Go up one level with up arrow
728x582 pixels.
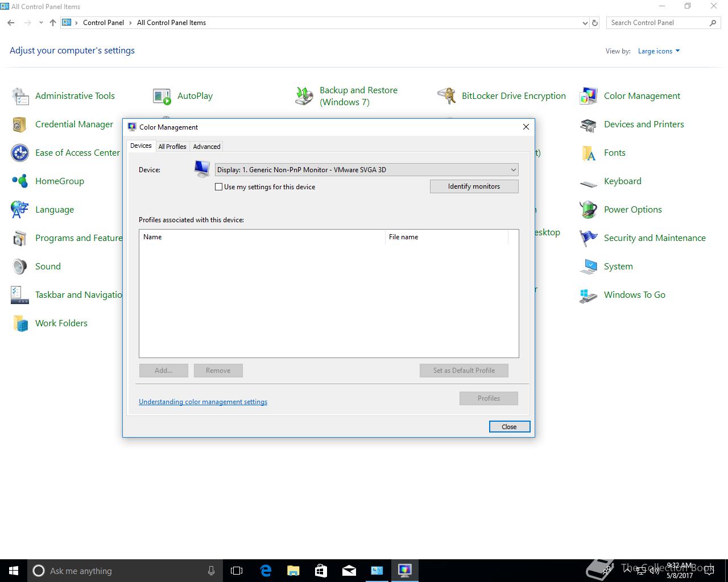coord(53,23)
